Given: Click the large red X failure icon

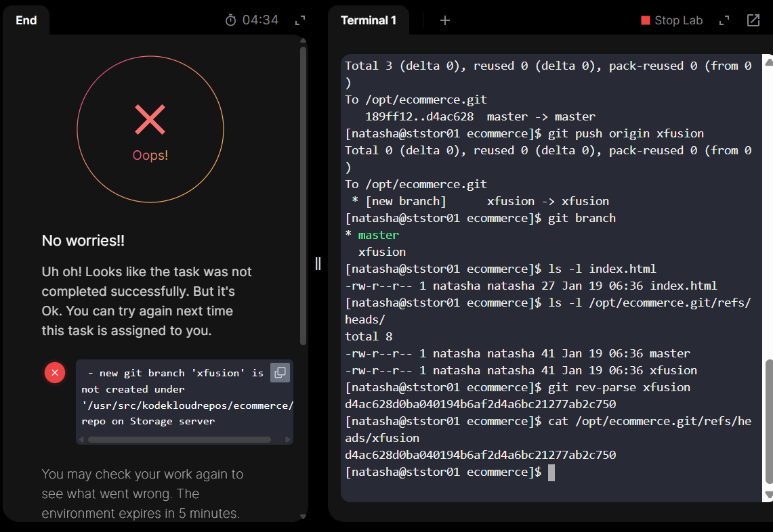Looking at the screenshot, I should (150, 120).
